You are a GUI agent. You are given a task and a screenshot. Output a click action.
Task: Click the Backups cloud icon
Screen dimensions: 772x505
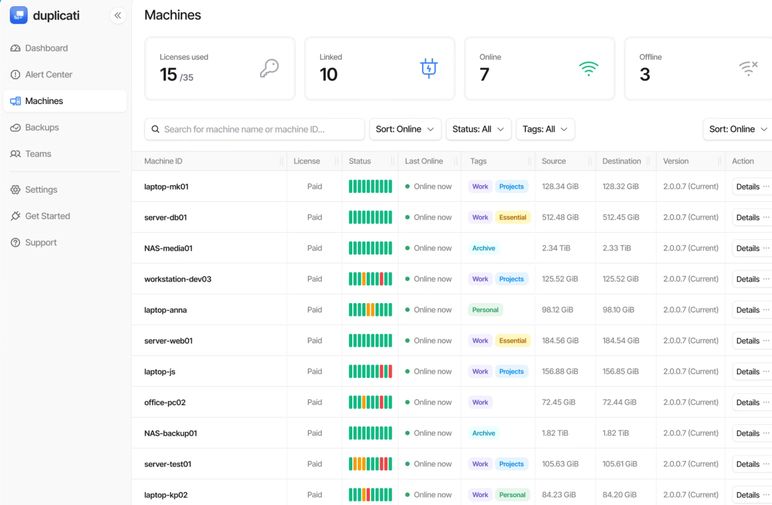(15, 127)
